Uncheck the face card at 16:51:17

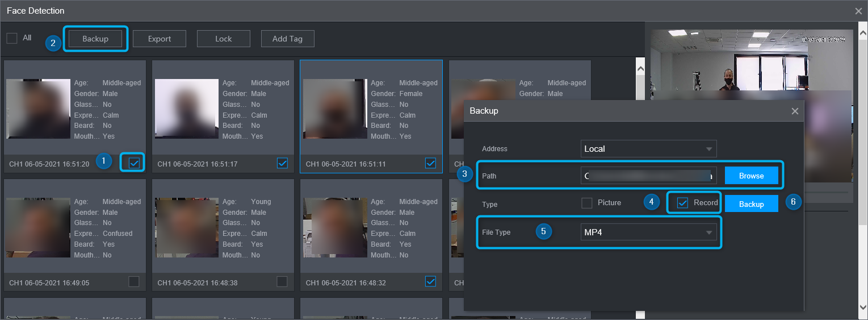pyautogui.click(x=282, y=163)
